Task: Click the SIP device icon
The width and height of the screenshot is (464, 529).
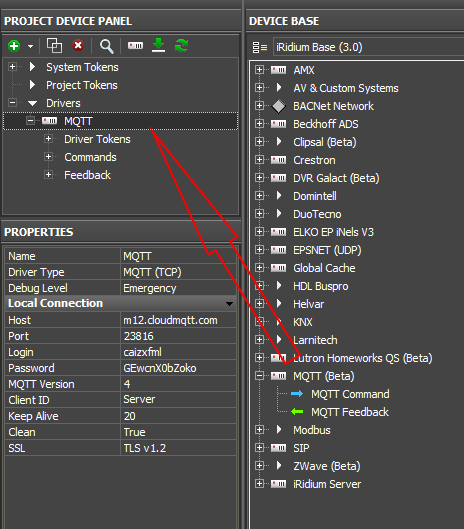Action: (x=278, y=448)
